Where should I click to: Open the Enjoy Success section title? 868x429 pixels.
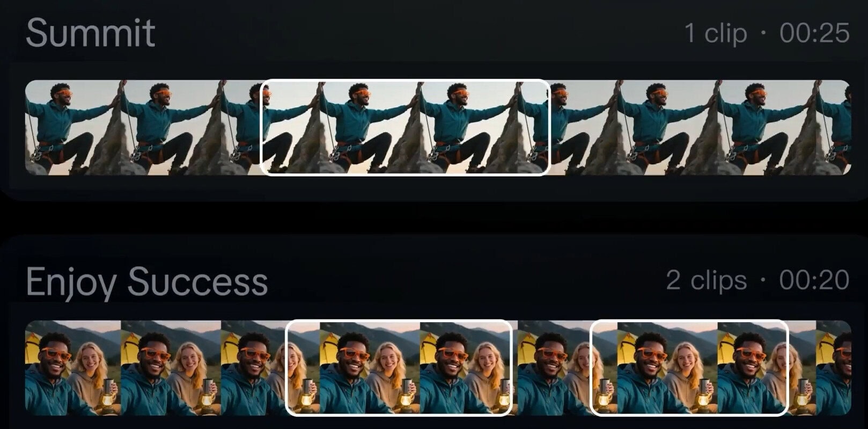point(146,281)
